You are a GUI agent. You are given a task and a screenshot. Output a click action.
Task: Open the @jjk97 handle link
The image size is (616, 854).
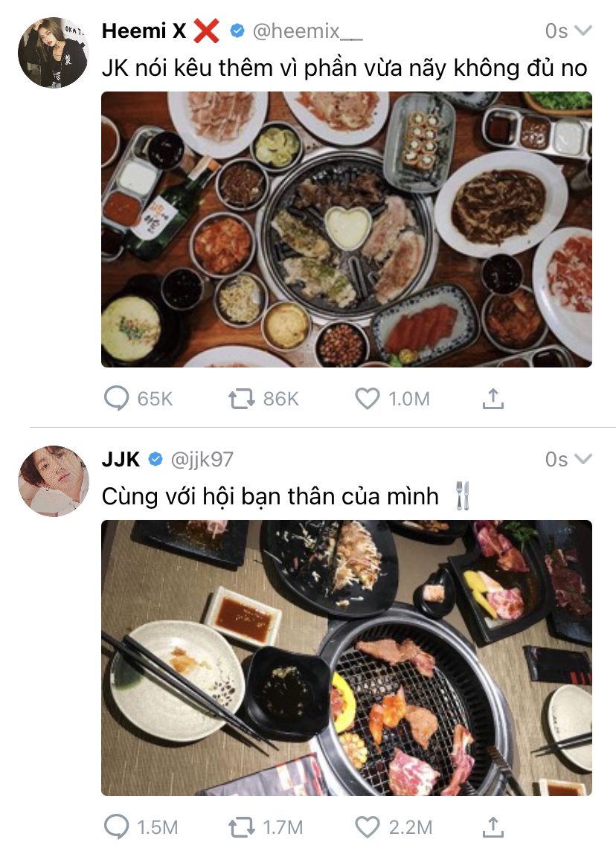coord(202,460)
